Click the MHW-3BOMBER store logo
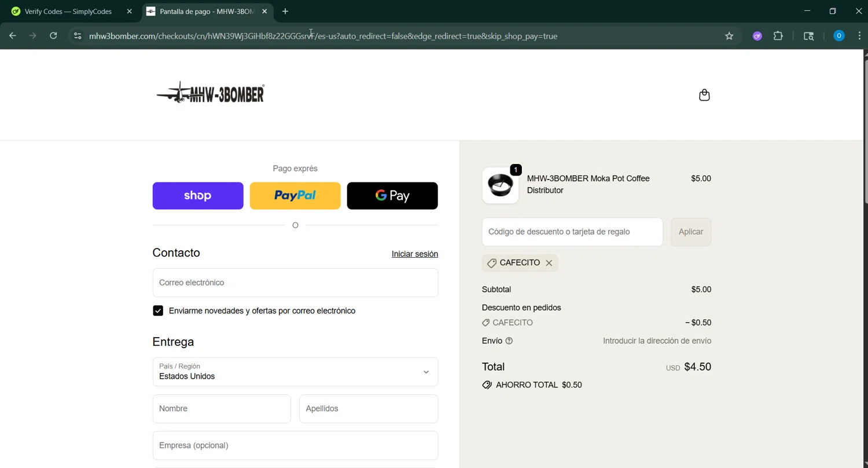 (211, 93)
